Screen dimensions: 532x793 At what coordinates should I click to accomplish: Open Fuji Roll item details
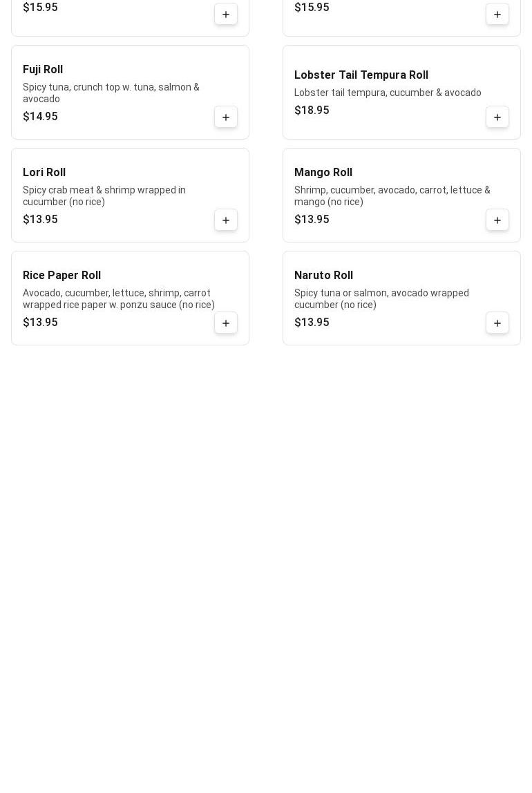coord(43,70)
